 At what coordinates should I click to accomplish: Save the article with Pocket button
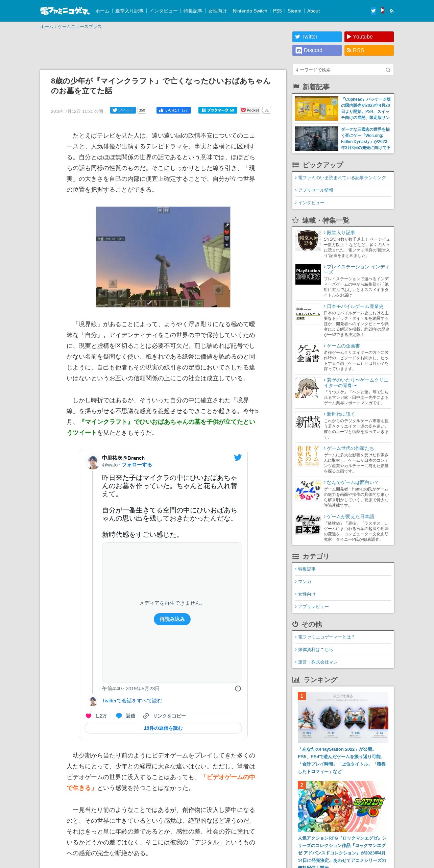[250, 110]
